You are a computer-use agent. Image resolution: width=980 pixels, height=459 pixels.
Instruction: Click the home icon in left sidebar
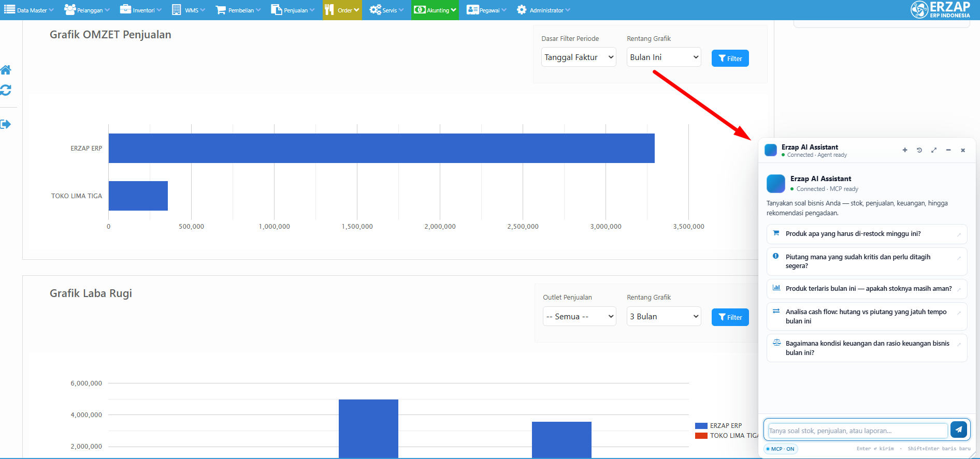point(6,70)
